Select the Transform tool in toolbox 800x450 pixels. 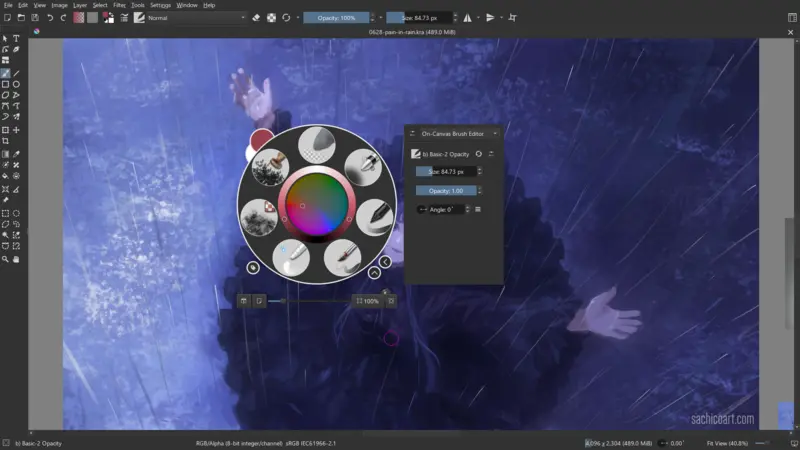[x=6, y=130]
